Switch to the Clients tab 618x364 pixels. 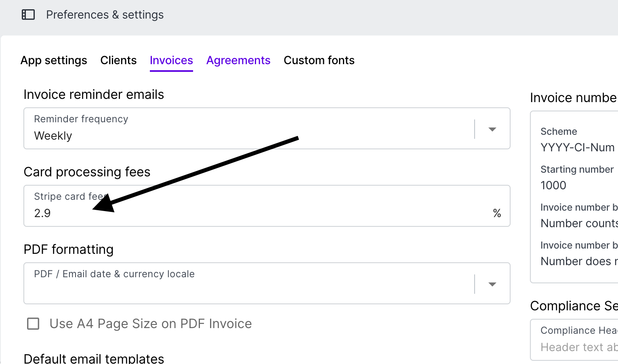click(x=118, y=60)
